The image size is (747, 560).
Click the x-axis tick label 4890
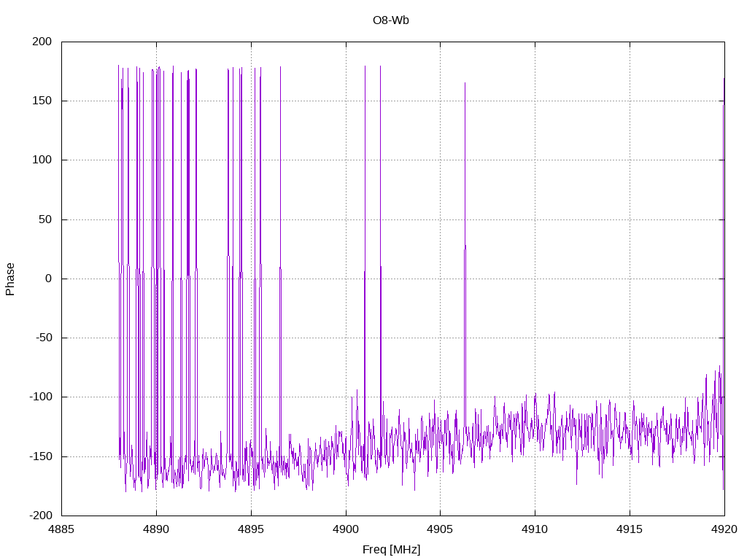156,529
